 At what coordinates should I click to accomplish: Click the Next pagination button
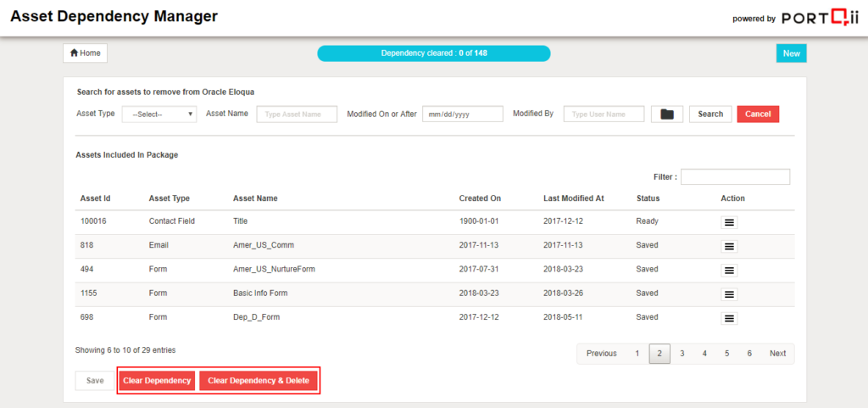(777, 354)
